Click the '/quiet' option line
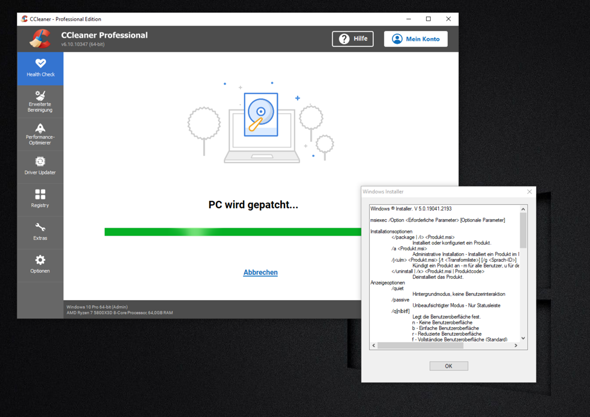The height and width of the screenshot is (417, 590). [x=397, y=288]
